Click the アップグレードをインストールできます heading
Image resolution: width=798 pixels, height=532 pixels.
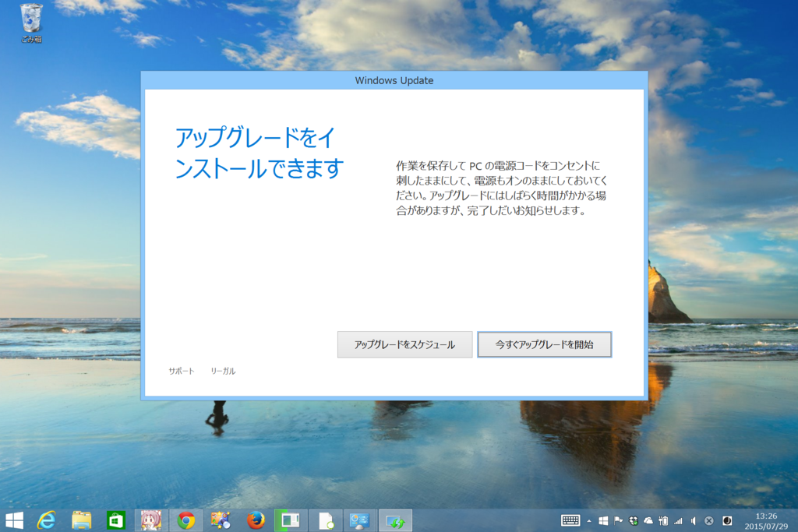(x=260, y=153)
